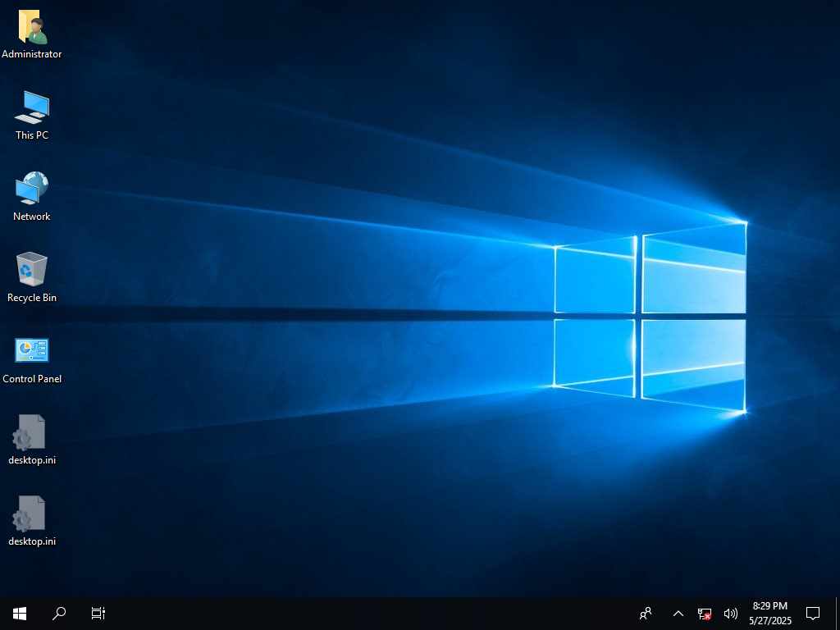Open the volume speaker icon in the tray
The image size is (840, 630).
click(730, 614)
